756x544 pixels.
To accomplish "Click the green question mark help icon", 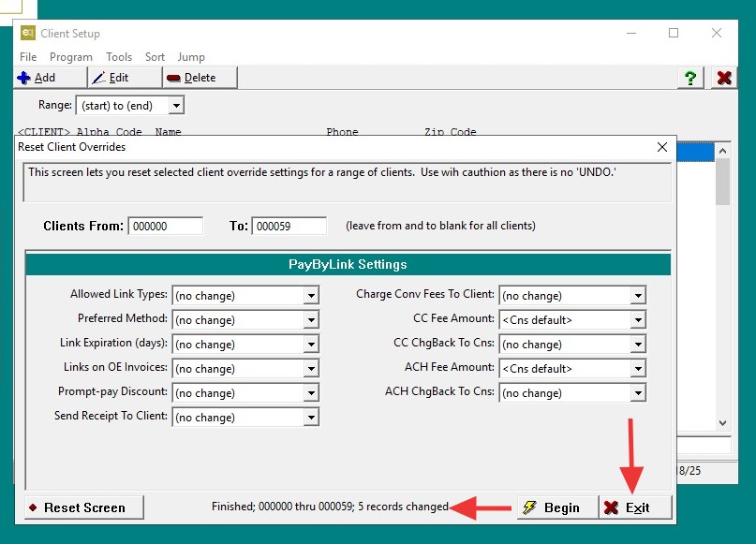I will click(690, 78).
